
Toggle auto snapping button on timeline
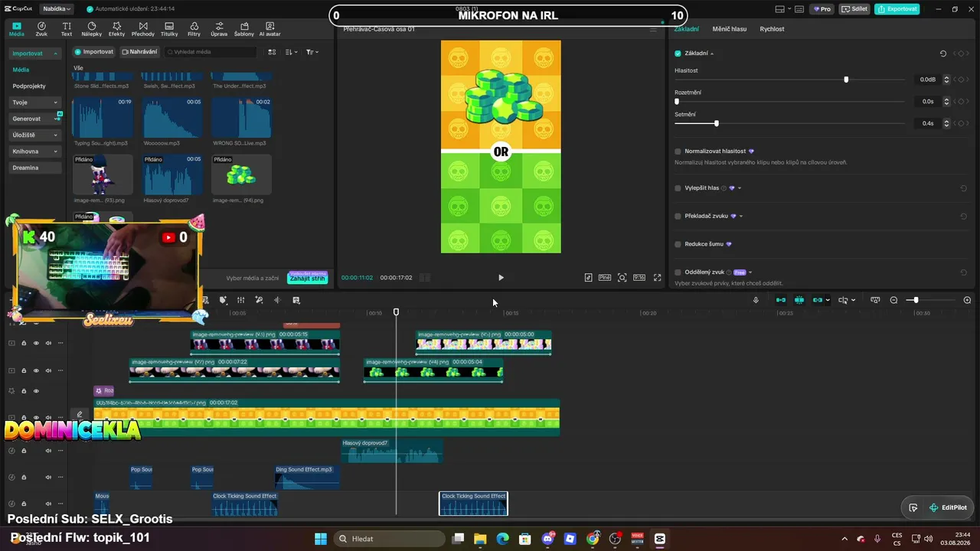(799, 300)
